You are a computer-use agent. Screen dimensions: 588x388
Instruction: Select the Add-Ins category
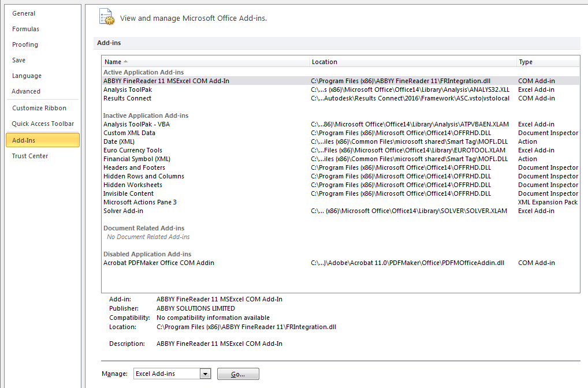43,140
